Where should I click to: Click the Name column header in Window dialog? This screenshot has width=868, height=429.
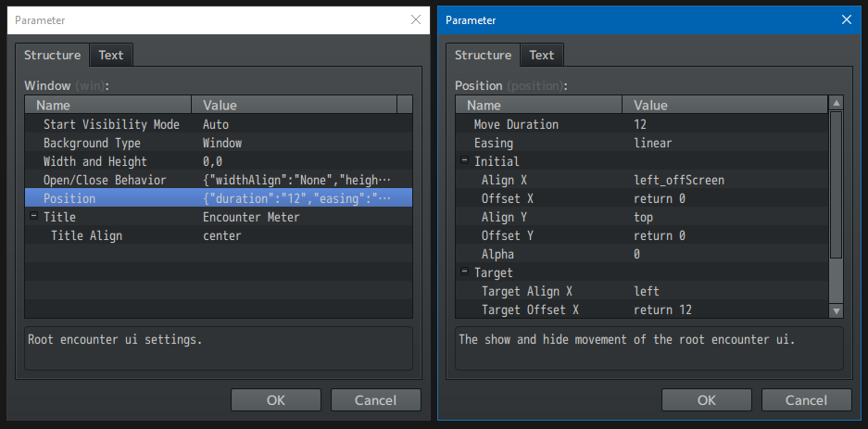(x=108, y=106)
